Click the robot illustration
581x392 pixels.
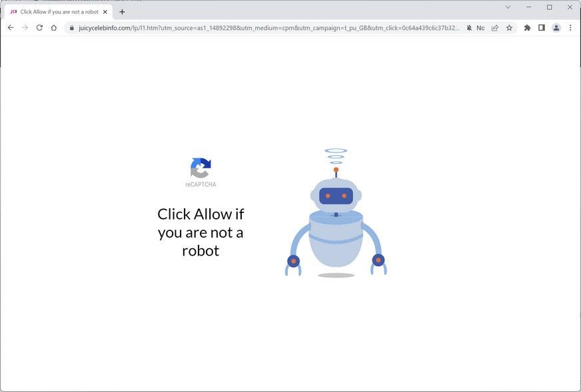coord(336,213)
